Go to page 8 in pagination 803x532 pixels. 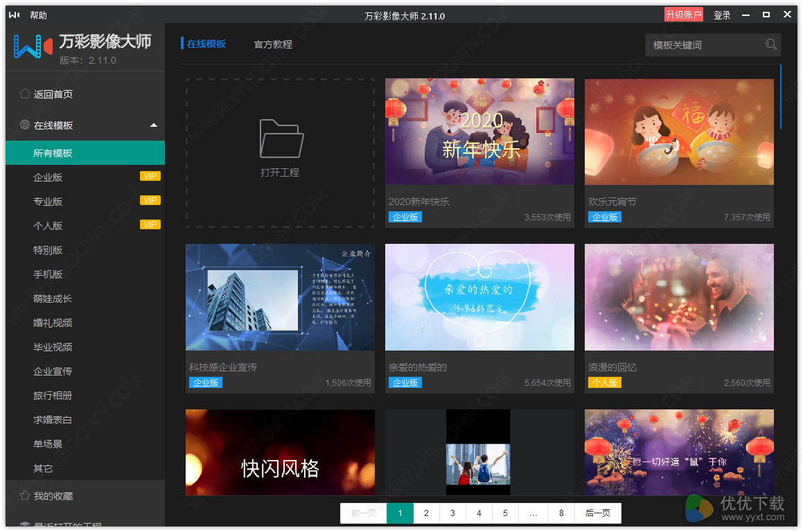(x=561, y=513)
